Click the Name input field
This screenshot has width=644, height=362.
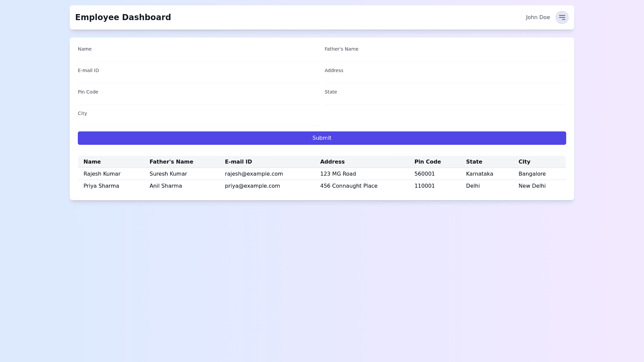coord(198,58)
